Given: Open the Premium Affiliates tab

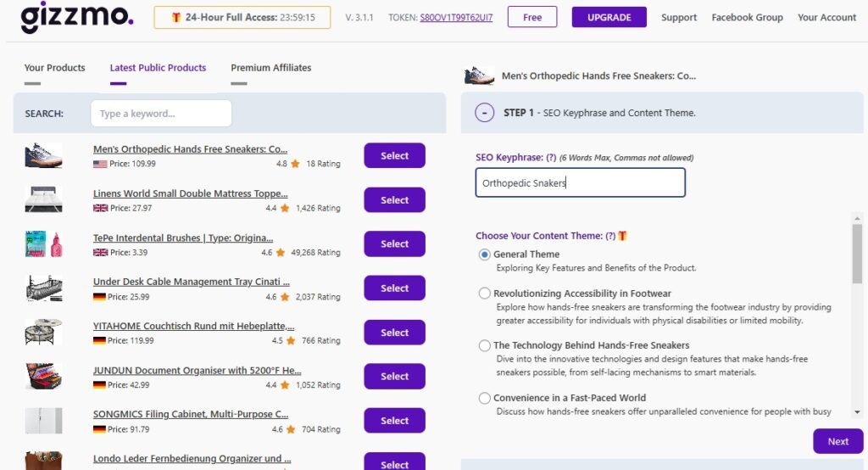Looking at the screenshot, I should 270,68.
